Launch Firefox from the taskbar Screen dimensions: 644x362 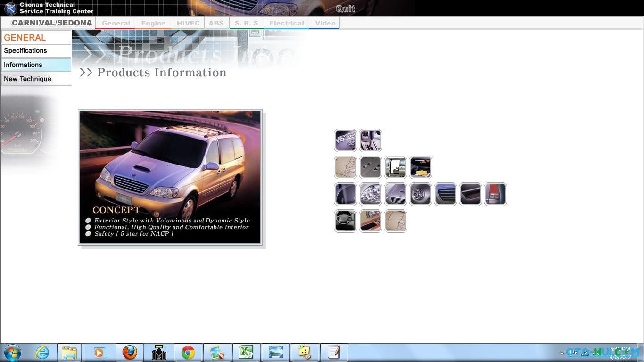(130, 353)
